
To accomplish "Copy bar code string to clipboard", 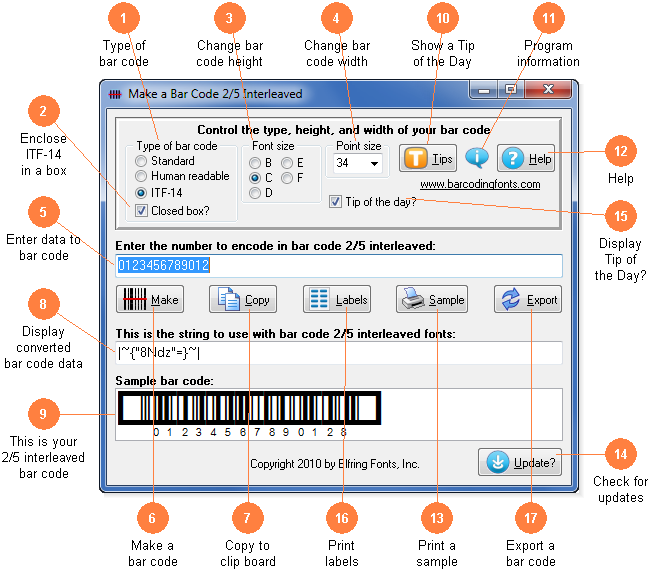I will [x=243, y=299].
